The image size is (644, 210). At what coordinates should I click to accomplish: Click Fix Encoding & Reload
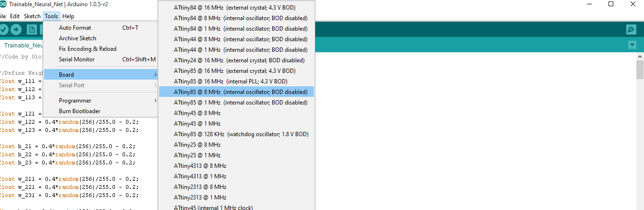tap(88, 49)
